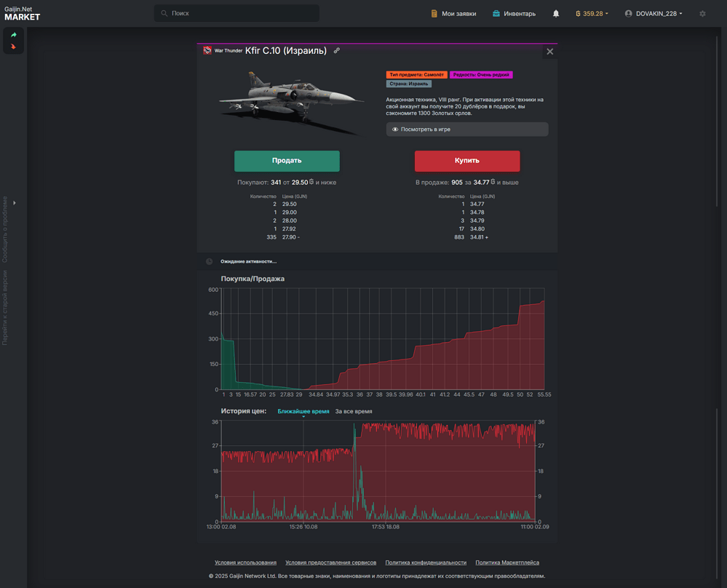Open notifications via the bell icon
This screenshot has width=727, height=588.
556,13
